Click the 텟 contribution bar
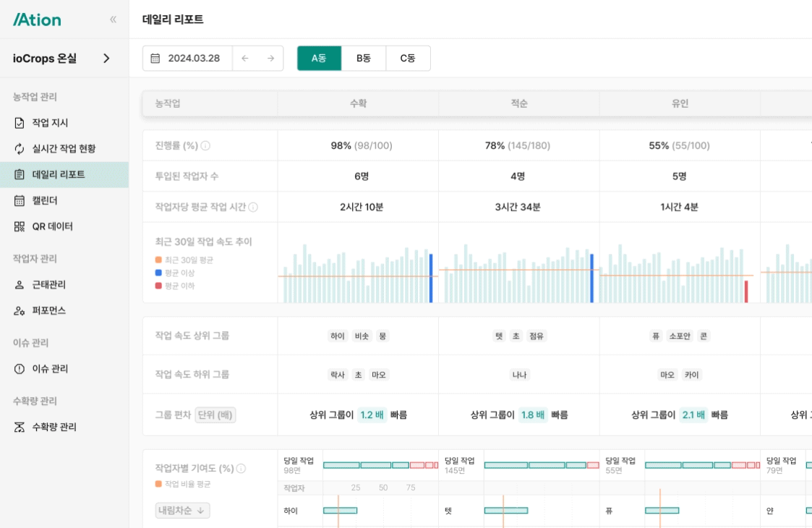This screenshot has width=812, height=528. pos(506,511)
